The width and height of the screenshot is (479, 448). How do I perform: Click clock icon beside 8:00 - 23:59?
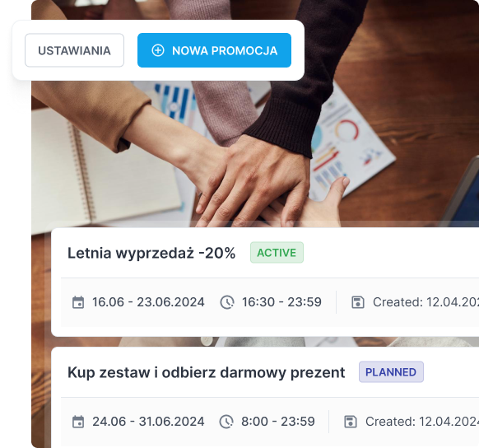tap(226, 422)
